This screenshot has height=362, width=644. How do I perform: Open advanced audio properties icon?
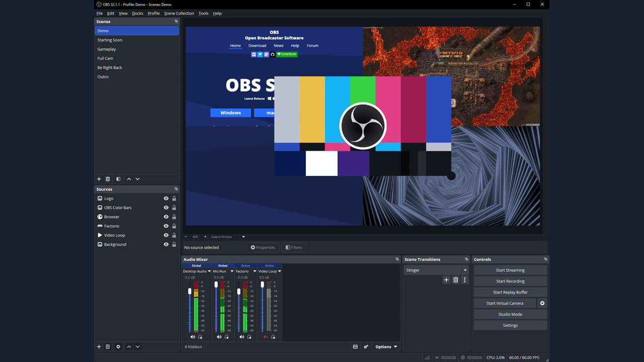coord(366,346)
